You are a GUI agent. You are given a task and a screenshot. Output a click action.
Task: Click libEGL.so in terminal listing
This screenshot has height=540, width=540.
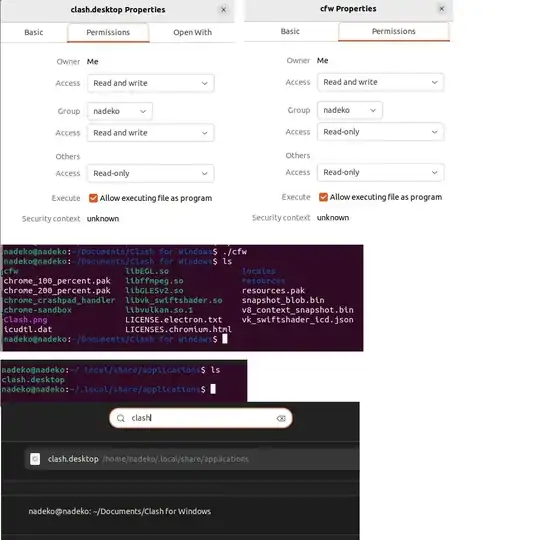tap(147, 271)
